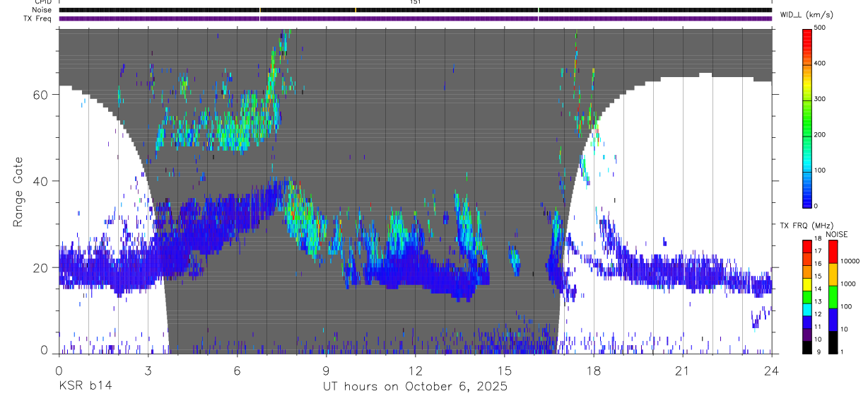The width and height of the screenshot is (868, 401).
Task: Click the black 9 MHz frequency swatch
Action: (807, 347)
